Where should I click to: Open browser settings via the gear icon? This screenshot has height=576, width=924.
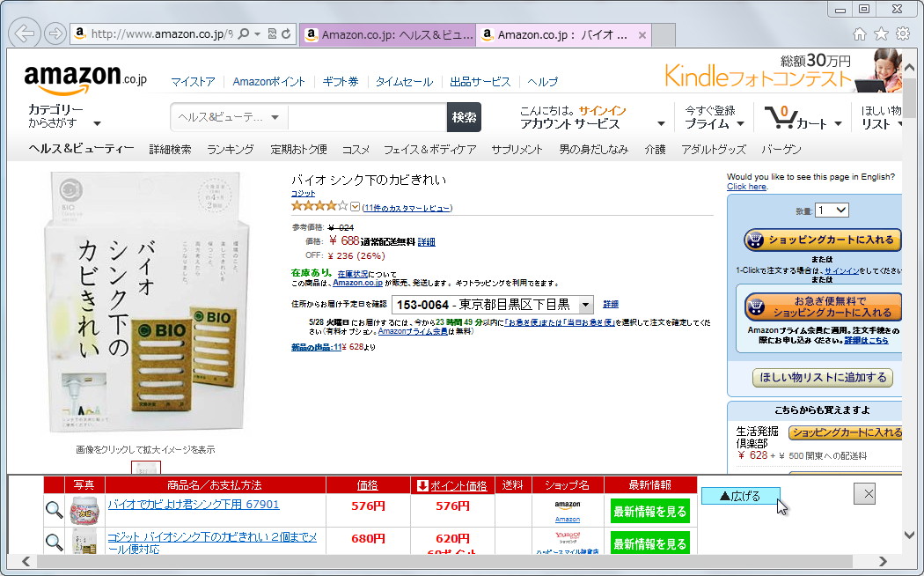point(902,33)
